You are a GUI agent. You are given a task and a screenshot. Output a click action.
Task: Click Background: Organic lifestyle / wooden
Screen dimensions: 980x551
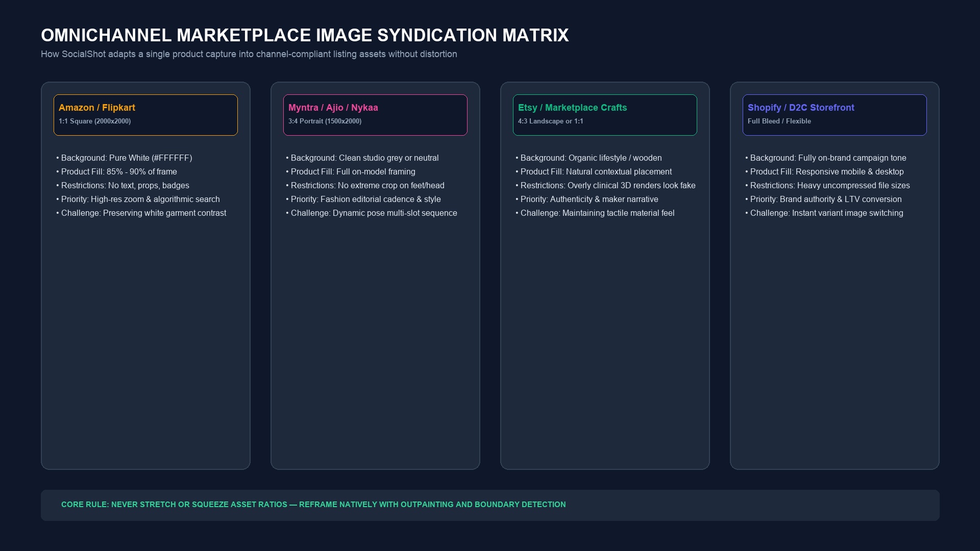(589, 158)
